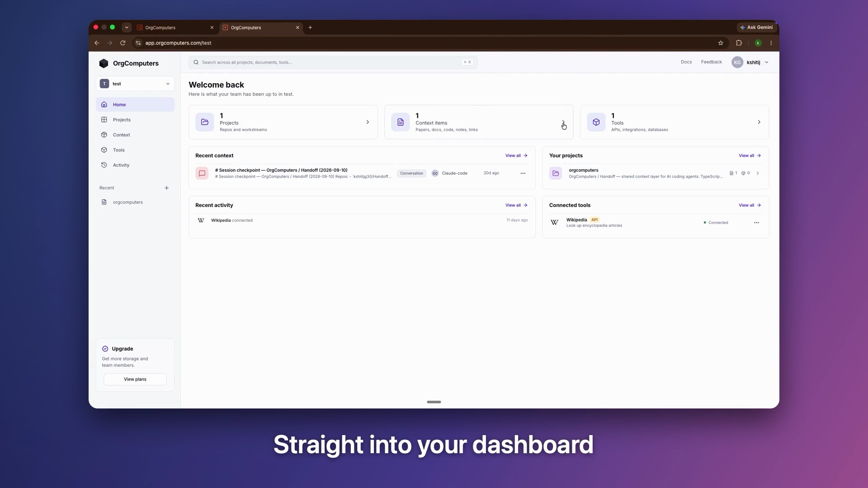Open more options for Wikipedia tool

[756, 223]
